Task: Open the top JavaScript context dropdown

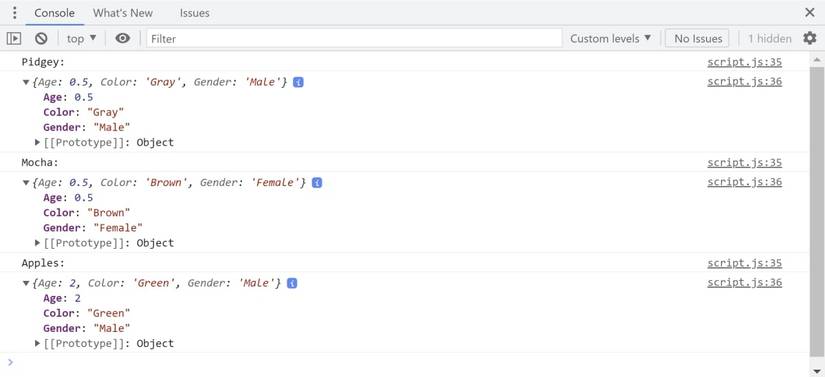Action: [82, 38]
